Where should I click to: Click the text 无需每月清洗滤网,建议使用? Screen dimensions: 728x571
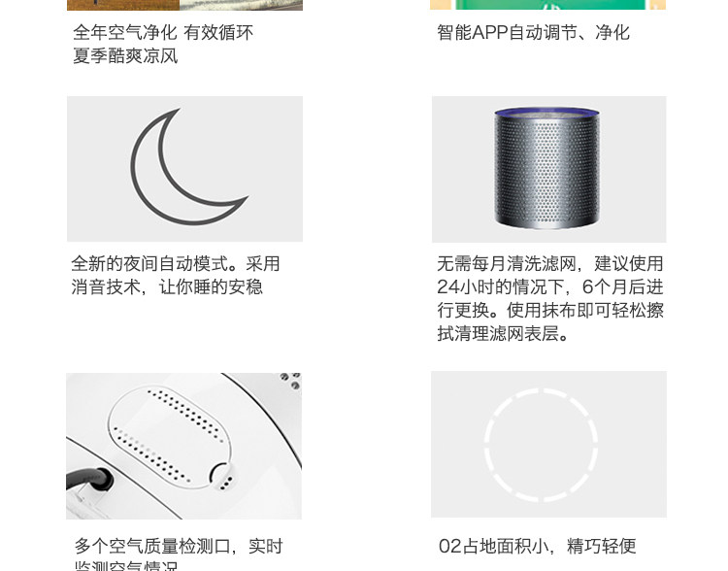550,264
